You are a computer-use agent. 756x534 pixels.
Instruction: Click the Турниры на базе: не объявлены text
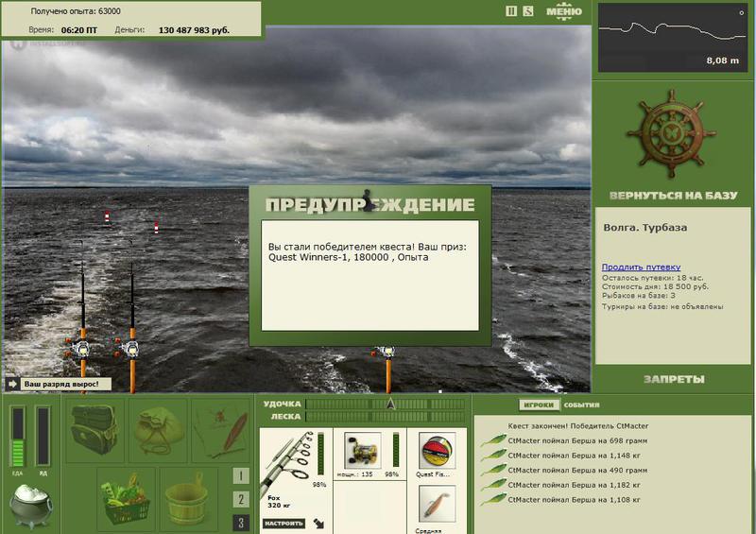tap(662, 306)
